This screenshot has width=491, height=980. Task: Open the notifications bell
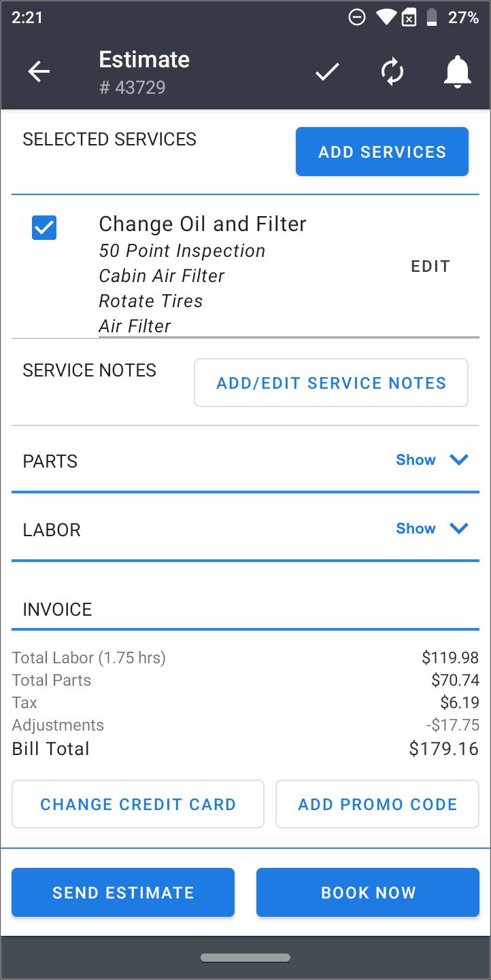pyautogui.click(x=457, y=71)
